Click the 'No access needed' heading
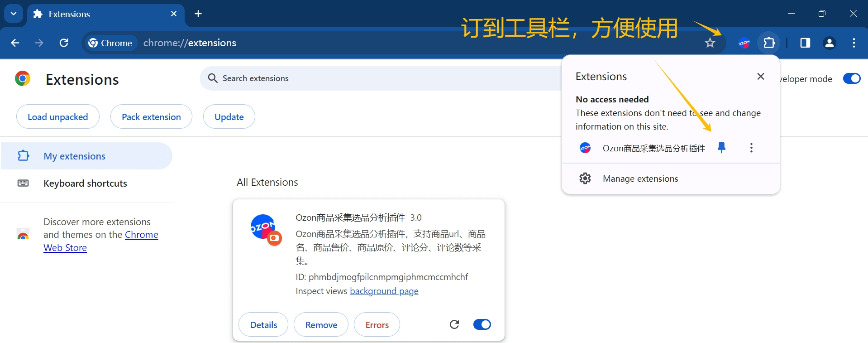The image size is (868, 343). pos(612,99)
